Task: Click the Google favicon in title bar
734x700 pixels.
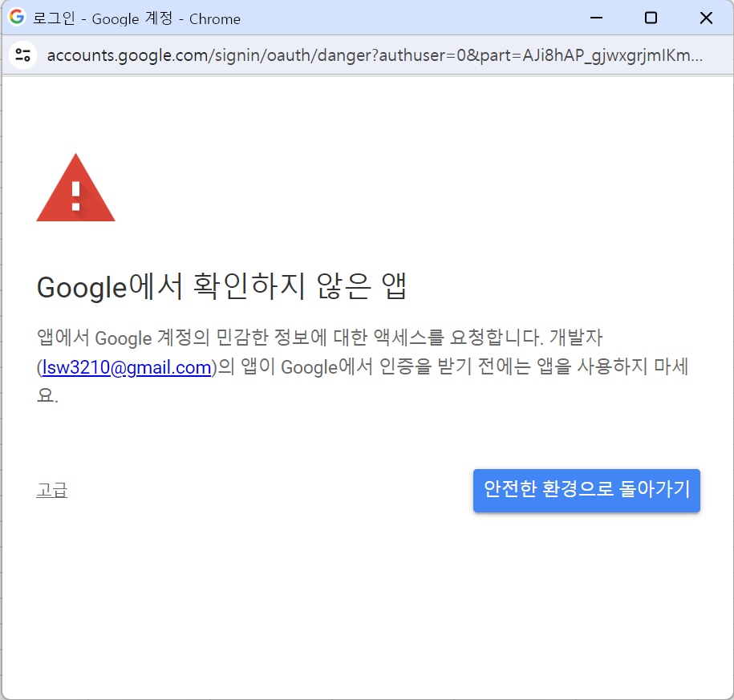Action: pyautogui.click(x=17, y=18)
